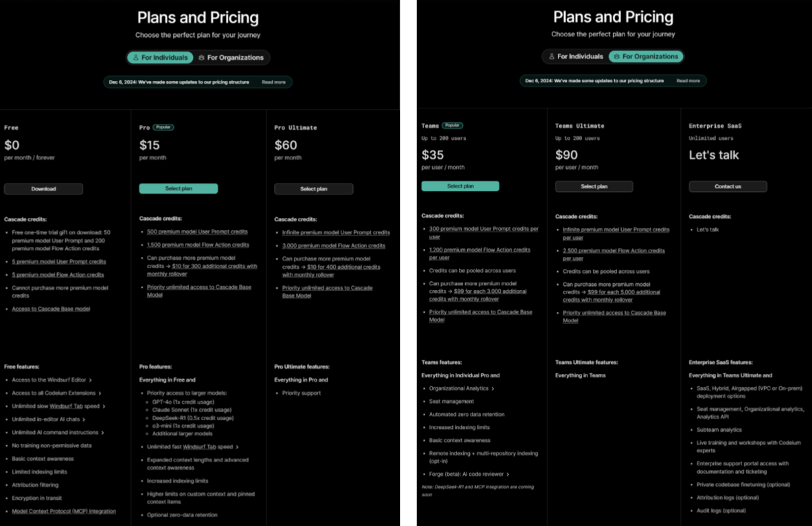Expand Forge (beta) AI code reviewer chevron
Viewport: 812px width, 526px height.
pos(507,474)
